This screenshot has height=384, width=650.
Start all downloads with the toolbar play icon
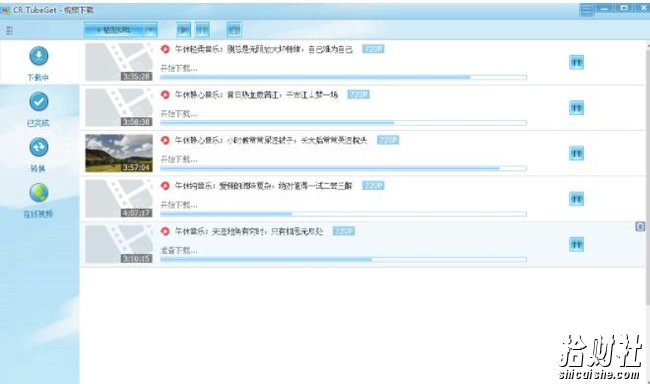coord(184,30)
